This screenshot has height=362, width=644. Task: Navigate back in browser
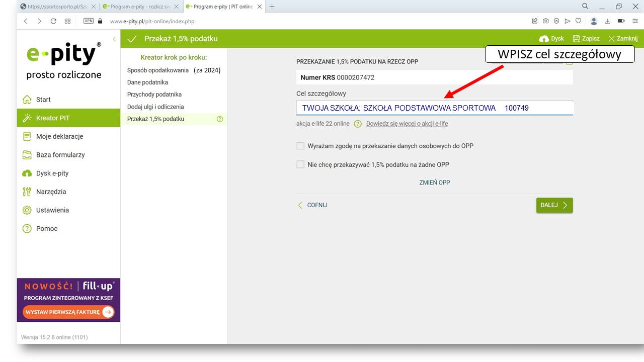26,21
